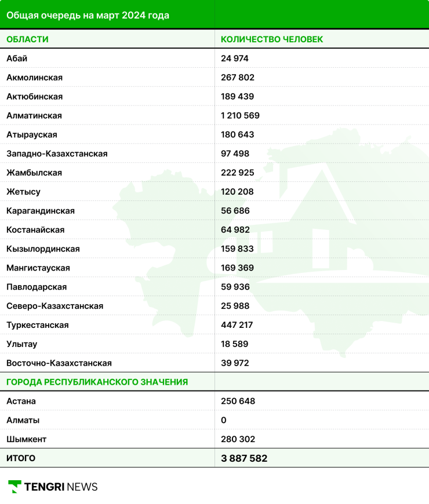429x504 pixels.
Task: Select the ОБЛАСТИ column header
Action: pyautogui.click(x=27, y=39)
